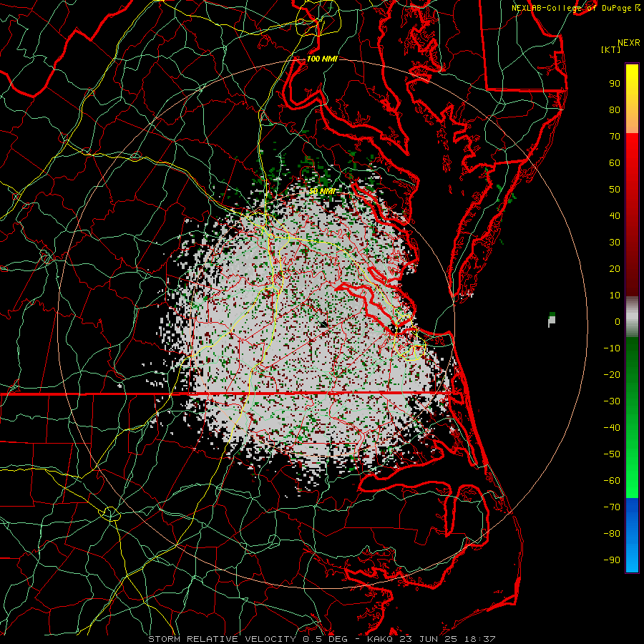Click the -30 scale value
Image resolution: width=644 pixels, height=644 pixels.
tap(612, 401)
